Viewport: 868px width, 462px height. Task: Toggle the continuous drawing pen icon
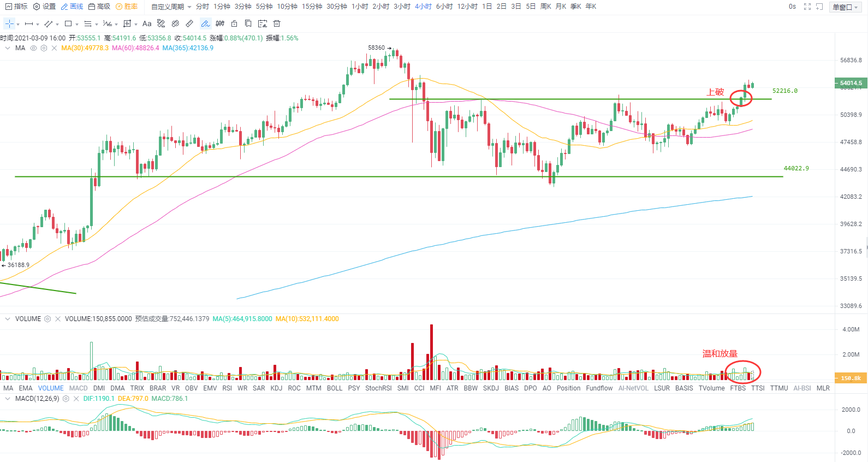point(205,23)
